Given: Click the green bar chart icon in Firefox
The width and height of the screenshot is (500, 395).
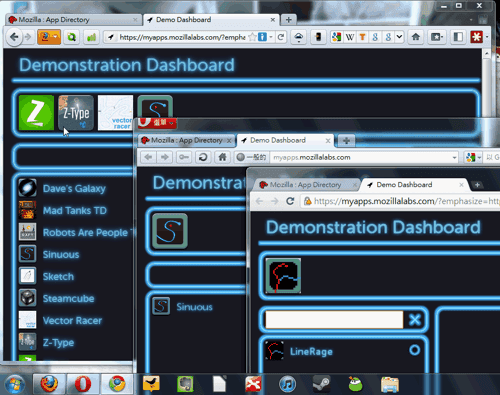Looking at the screenshot, I should tap(91, 37).
